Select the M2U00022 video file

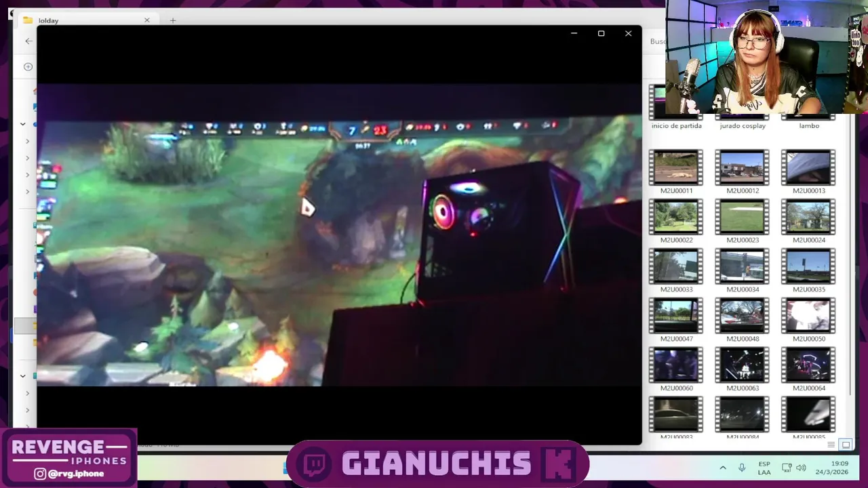[x=675, y=217]
